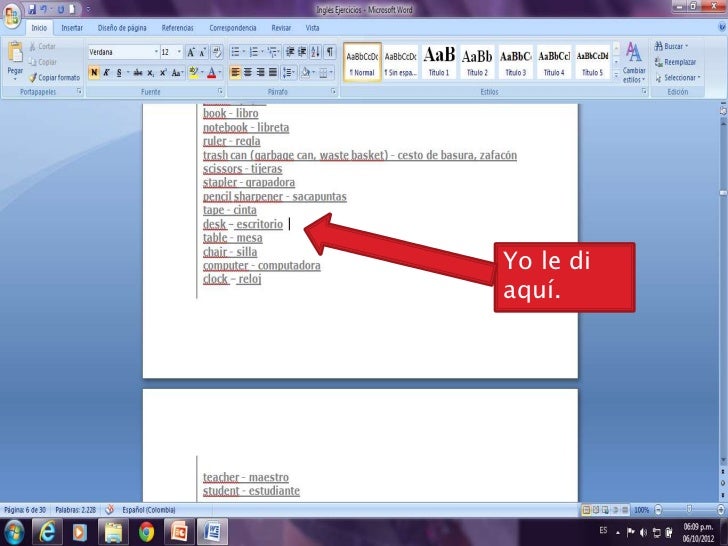Increase font size with grow icon
Image resolution: width=728 pixels, height=546 pixels.
190,52
